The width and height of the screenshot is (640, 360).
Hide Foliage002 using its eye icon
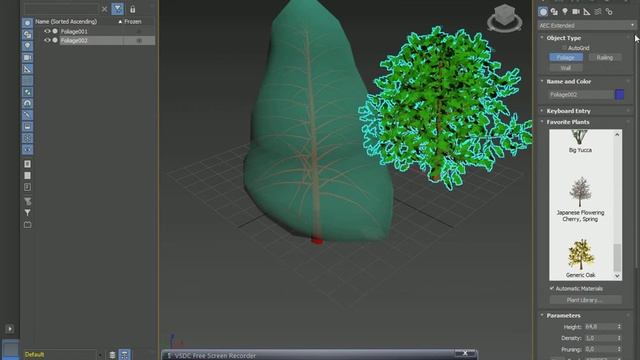click(x=47, y=40)
